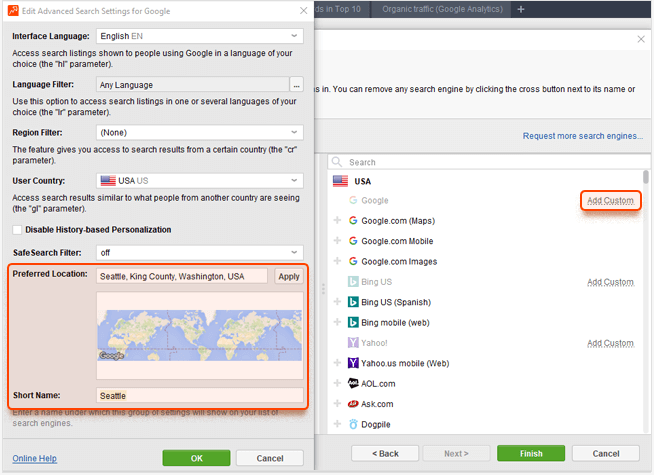Open the User Country dropdown

pyautogui.click(x=200, y=181)
